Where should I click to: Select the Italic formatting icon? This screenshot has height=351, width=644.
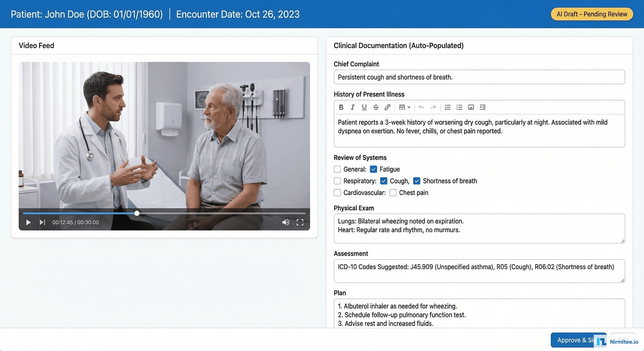pyautogui.click(x=352, y=107)
